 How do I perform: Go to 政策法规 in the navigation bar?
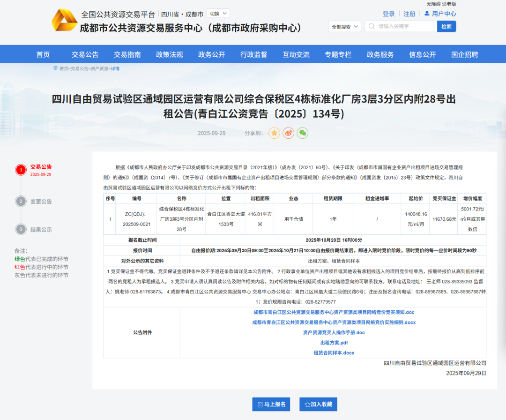pyautogui.click(x=170, y=54)
